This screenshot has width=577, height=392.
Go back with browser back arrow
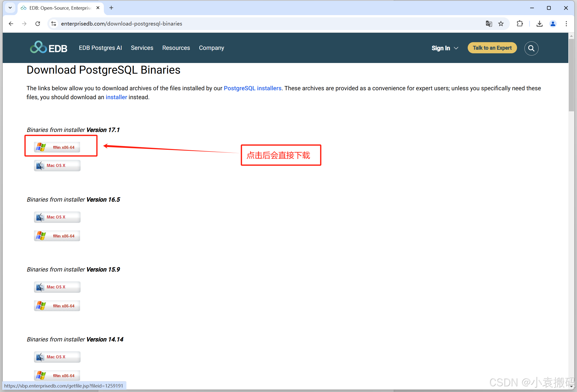point(11,24)
